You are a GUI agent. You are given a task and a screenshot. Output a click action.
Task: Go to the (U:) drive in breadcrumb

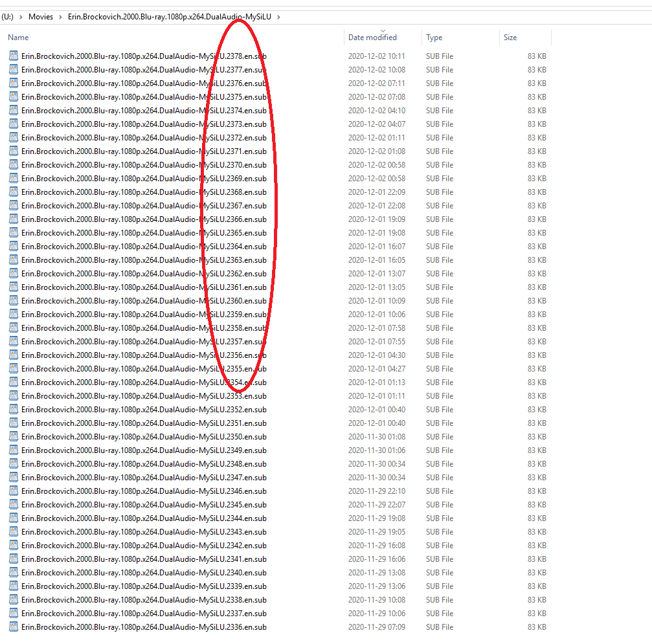(8, 17)
